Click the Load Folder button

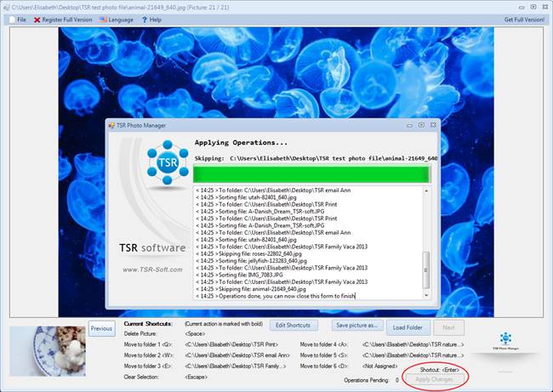(408, 326)
